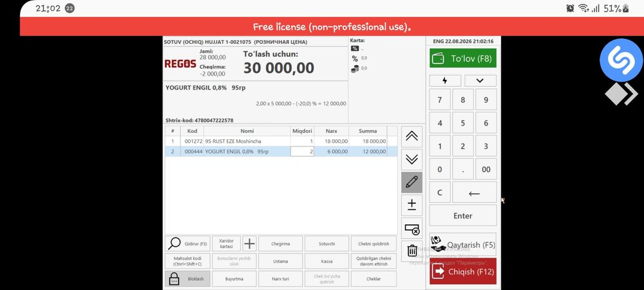Open Qidiruv (F3) search button

click(x=187, y=244)
